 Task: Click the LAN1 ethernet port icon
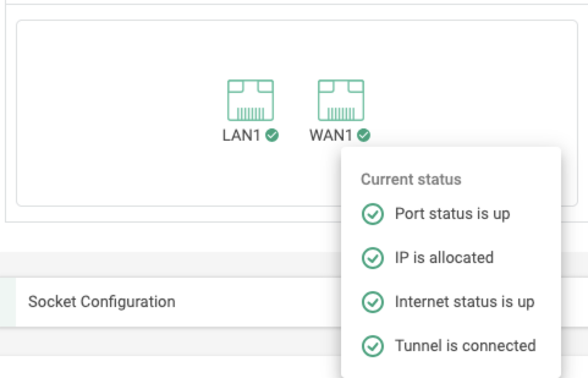(251, 100)
